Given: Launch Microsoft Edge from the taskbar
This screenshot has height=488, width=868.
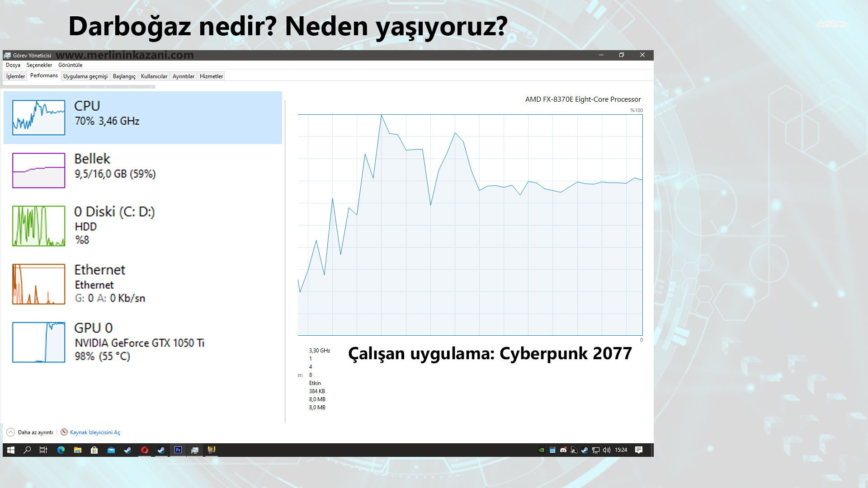Looking at the screenshot, I should click(x=61, y=450).
